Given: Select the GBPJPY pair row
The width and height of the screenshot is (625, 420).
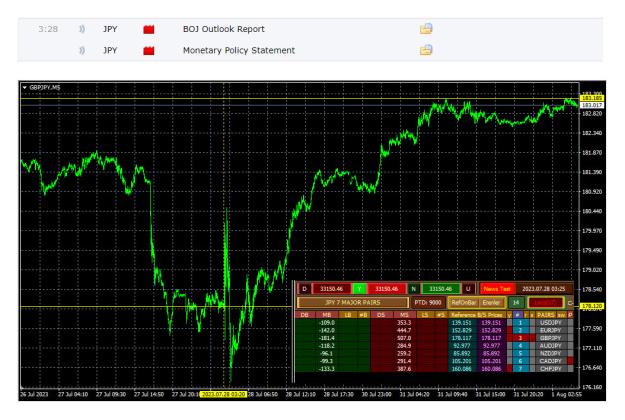Looking at the screenshot, I should click(550, 338).
